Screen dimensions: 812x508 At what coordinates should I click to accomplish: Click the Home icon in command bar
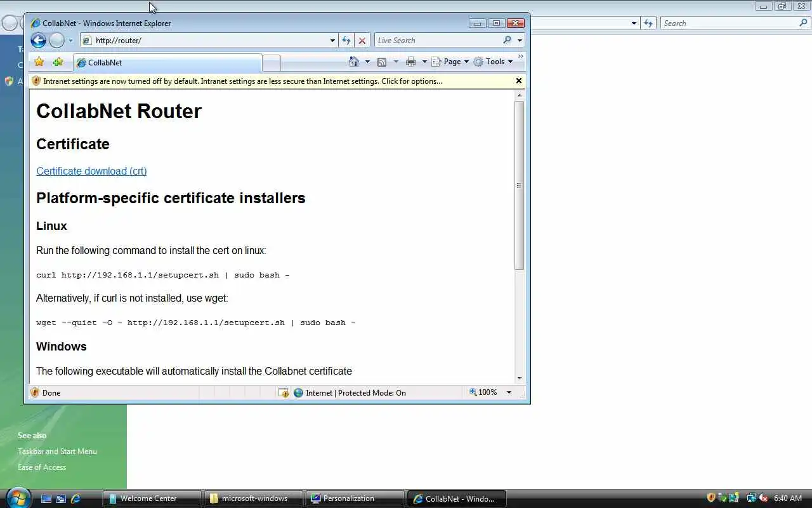tap(355, 62)
